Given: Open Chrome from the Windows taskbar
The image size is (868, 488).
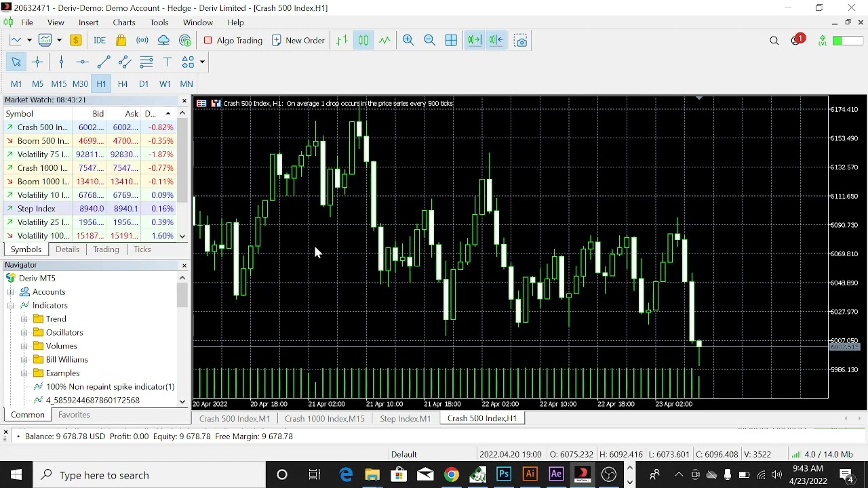Looking at the screenshot, I should [452, 475].
